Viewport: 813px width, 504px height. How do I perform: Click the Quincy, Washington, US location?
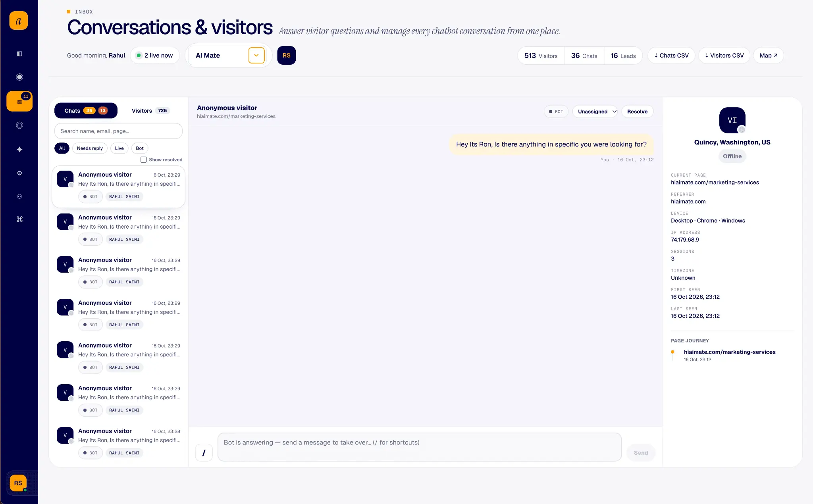pyautogui.click(x=732, y=142)
